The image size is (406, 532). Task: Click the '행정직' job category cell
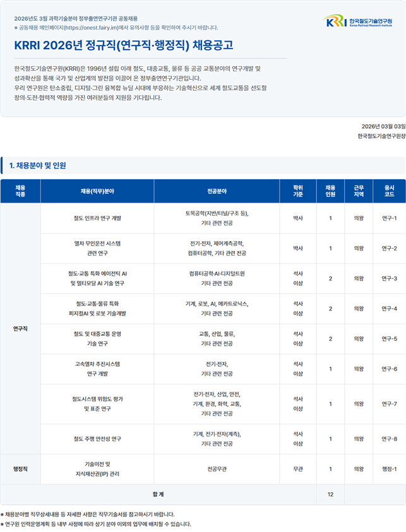pyautogui.click(x=20, y=470)
